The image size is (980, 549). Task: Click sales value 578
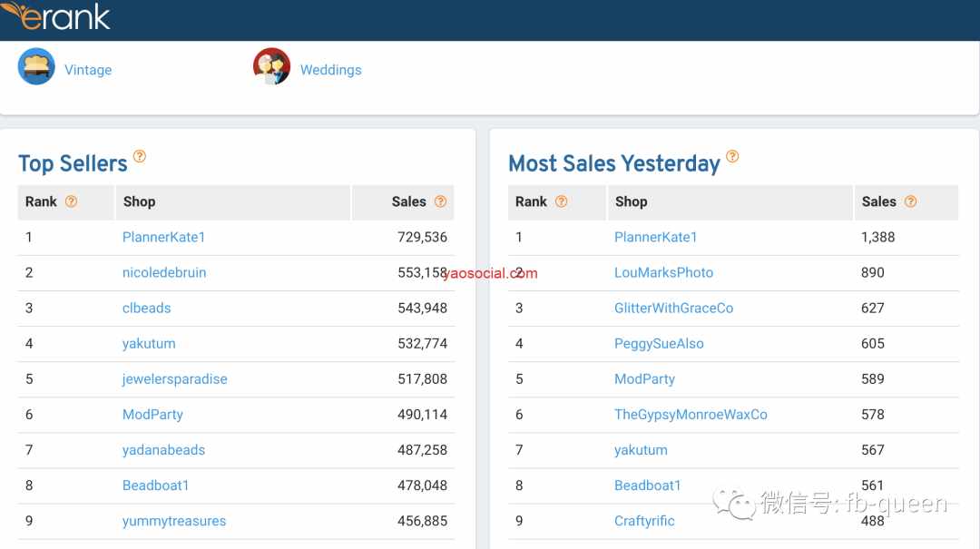click(873, 415)
